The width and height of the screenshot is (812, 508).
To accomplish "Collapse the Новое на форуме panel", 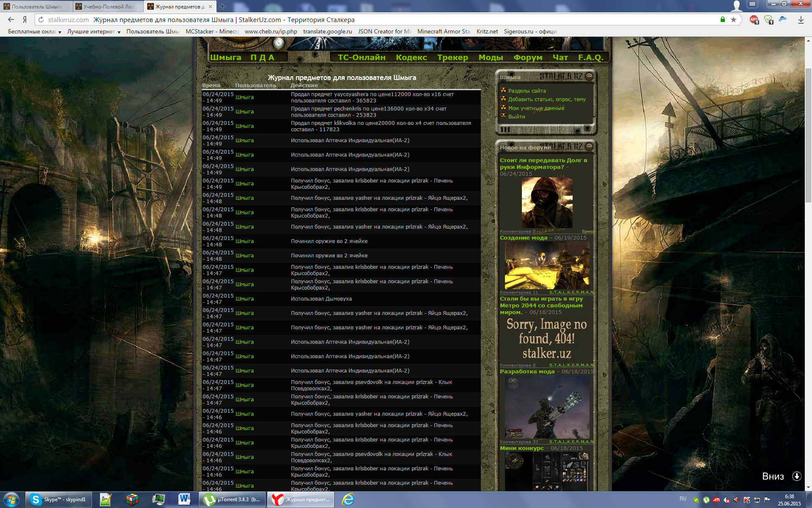I will coord(589,146).
